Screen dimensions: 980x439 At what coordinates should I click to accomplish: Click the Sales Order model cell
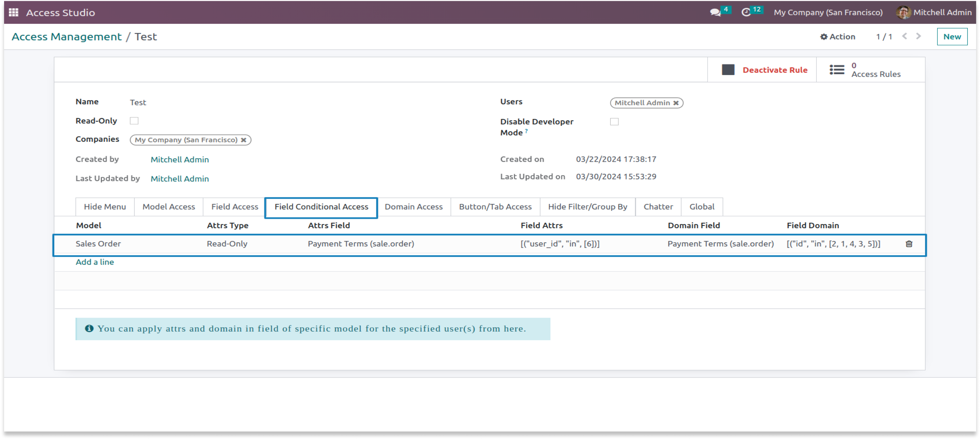coord(98,244)
